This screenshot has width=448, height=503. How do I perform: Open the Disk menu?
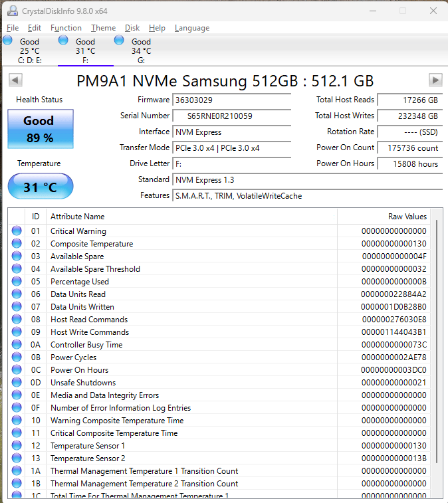pyautogui.click(x=132, y=28)
